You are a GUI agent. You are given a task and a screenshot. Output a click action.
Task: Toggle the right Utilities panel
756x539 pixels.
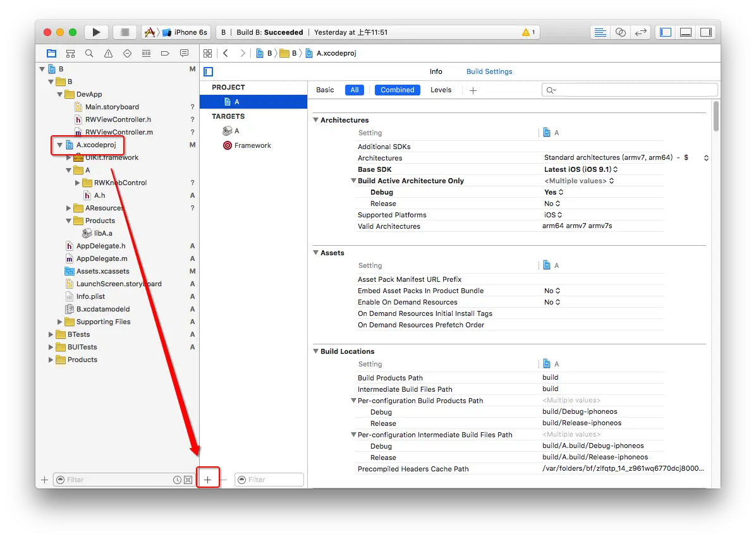[706, 32]
